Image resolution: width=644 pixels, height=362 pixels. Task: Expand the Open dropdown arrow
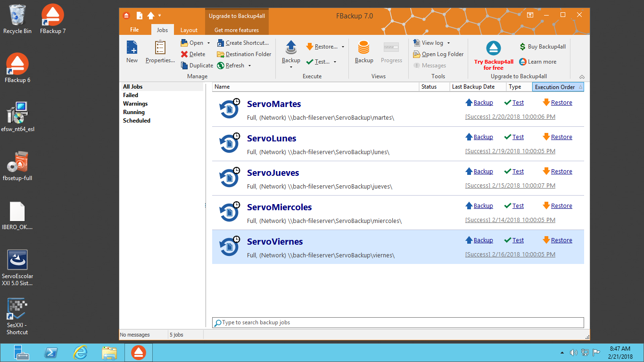pos(208,43)
